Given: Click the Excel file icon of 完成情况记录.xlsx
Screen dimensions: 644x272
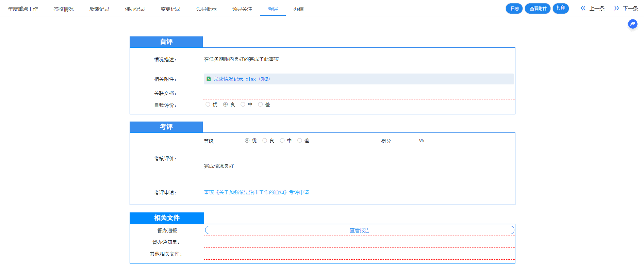Looking at the screenshot, I should point(209,79).
